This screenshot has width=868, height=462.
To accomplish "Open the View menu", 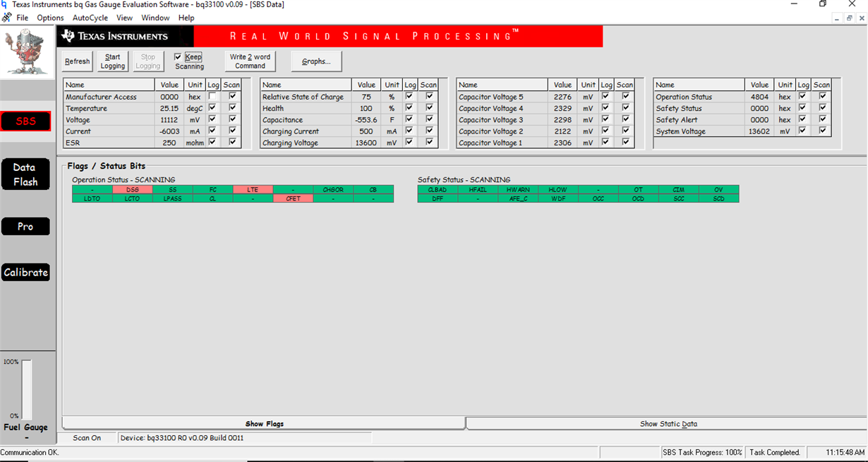I will pyautogui.click(x=124, y=18).
